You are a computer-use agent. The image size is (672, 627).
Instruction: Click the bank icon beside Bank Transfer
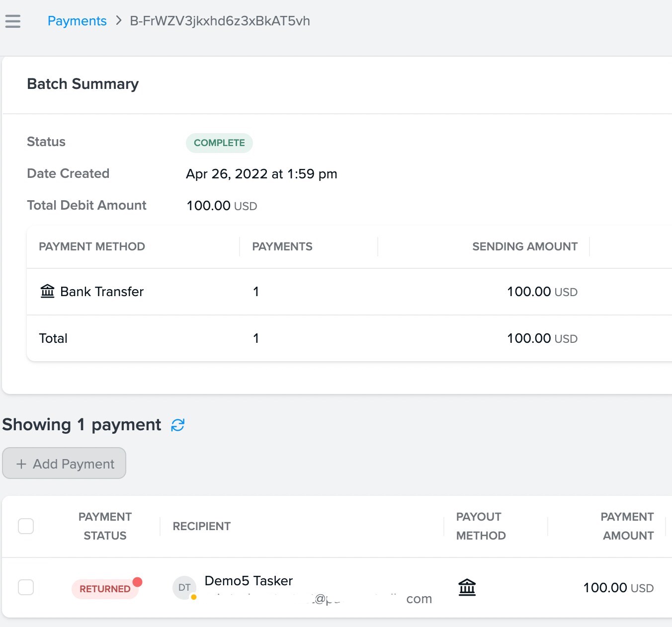click(x=47, y=291)
